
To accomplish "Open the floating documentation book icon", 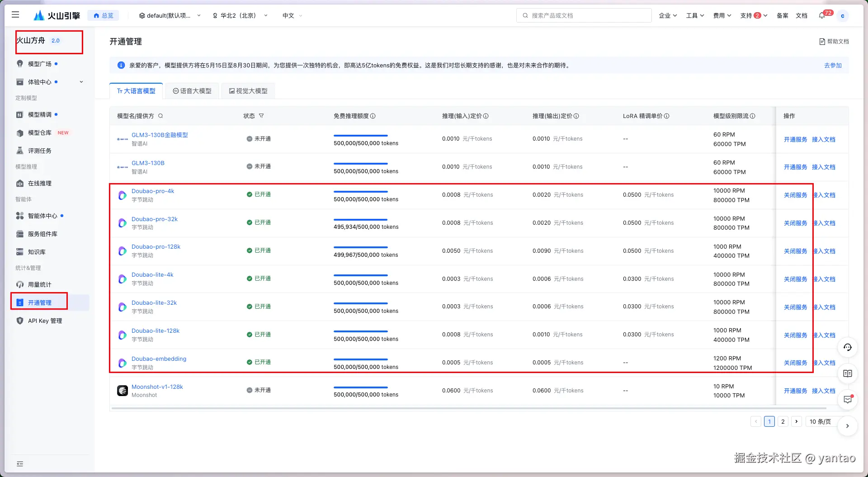I will pos(848,373).
